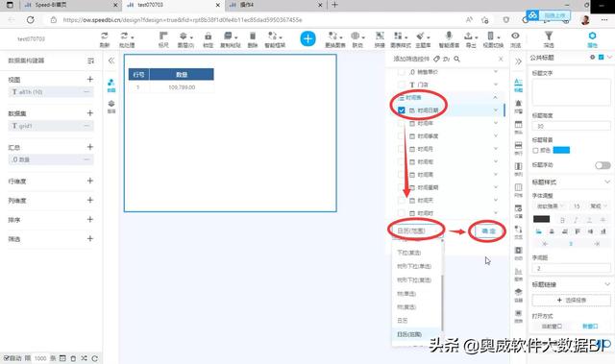Click the 标题高度 input field
615x364 pixels.
[571, 126]
